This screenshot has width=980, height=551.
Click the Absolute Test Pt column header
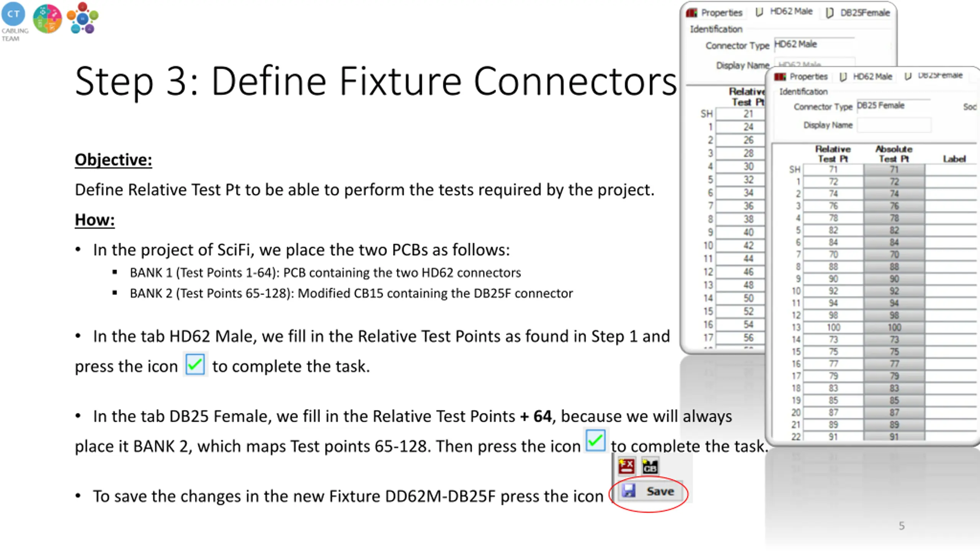click(x=894, y=154)
